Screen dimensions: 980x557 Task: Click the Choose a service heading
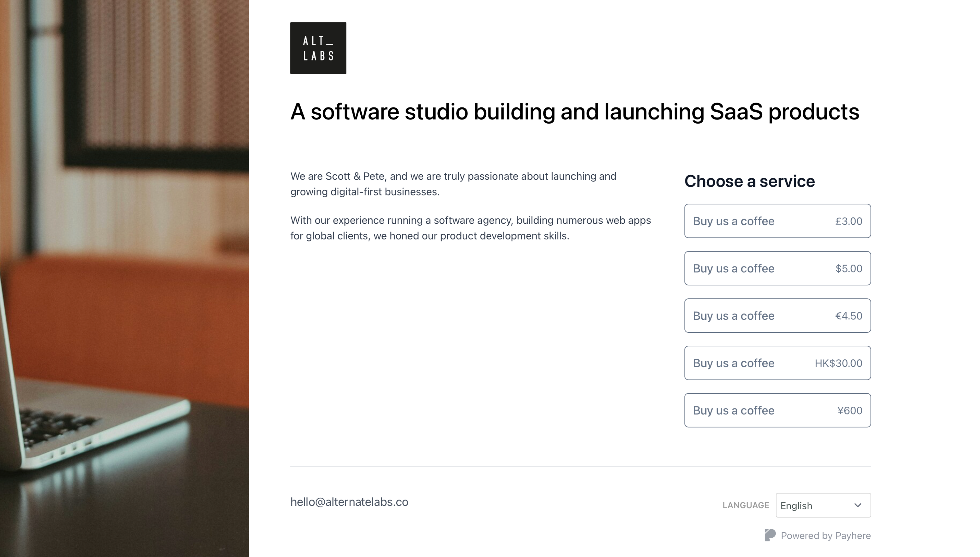[x=750, y=181]
